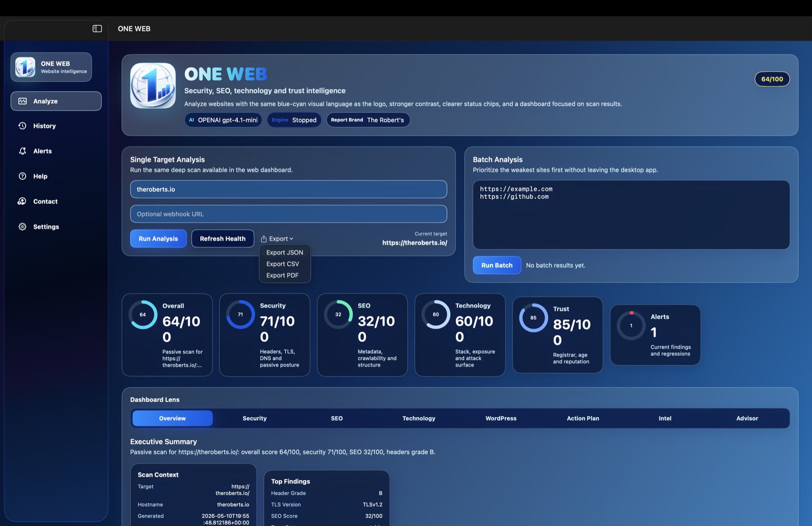812x526 pixels.
Task: Open Help in the sidebar
Action: (x=56, y=176)
